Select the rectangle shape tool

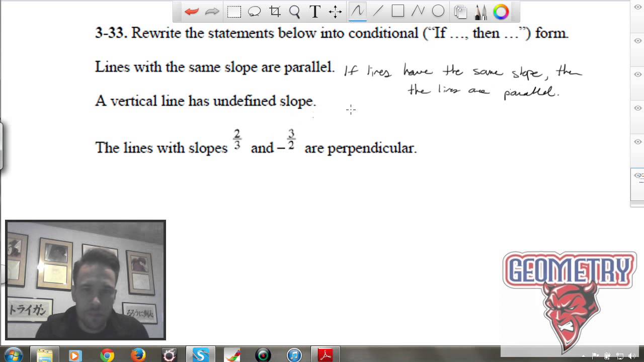398,11
